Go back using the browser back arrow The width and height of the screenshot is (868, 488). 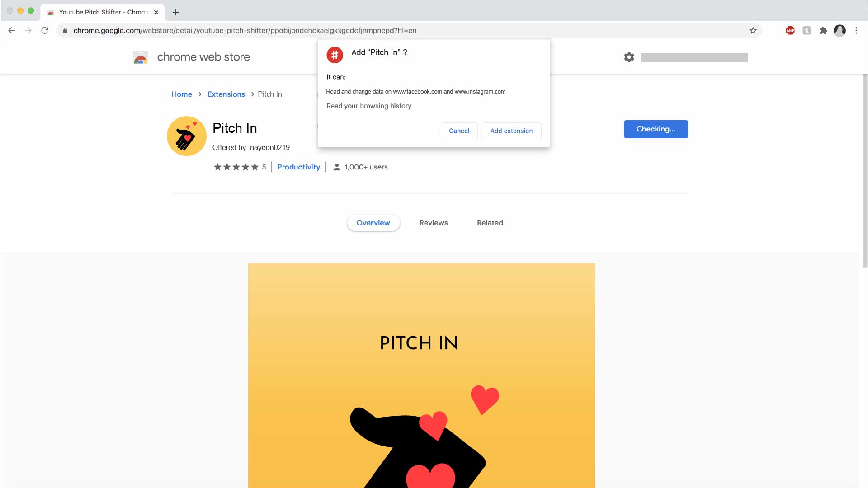(12, 30)
